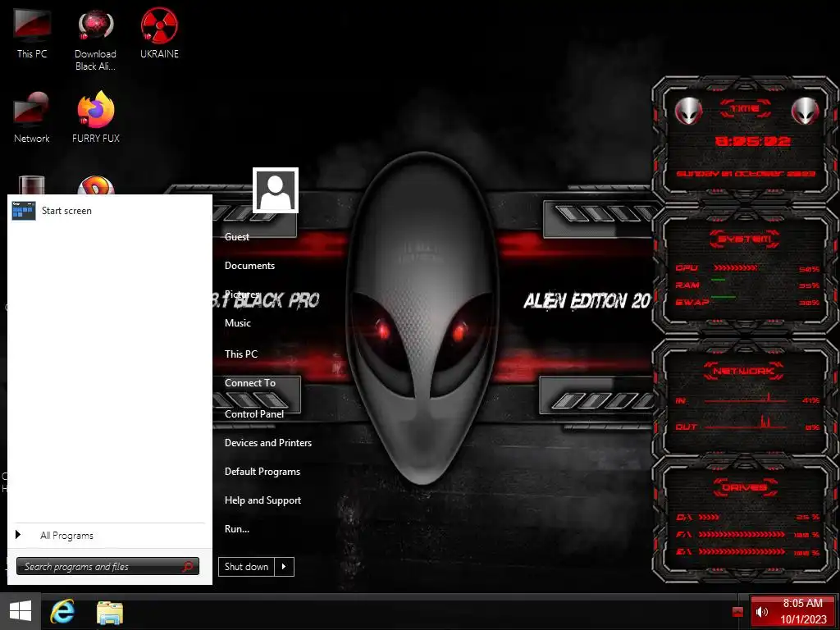Open Help and Support
The height and width of the screenshot is (630, 840).
click(x=262, y=500)
